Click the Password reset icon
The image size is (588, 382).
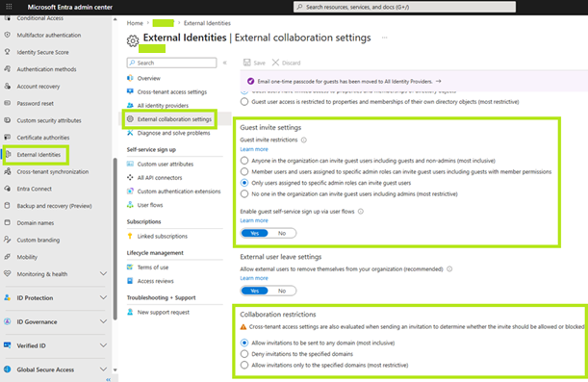[7, 103]
